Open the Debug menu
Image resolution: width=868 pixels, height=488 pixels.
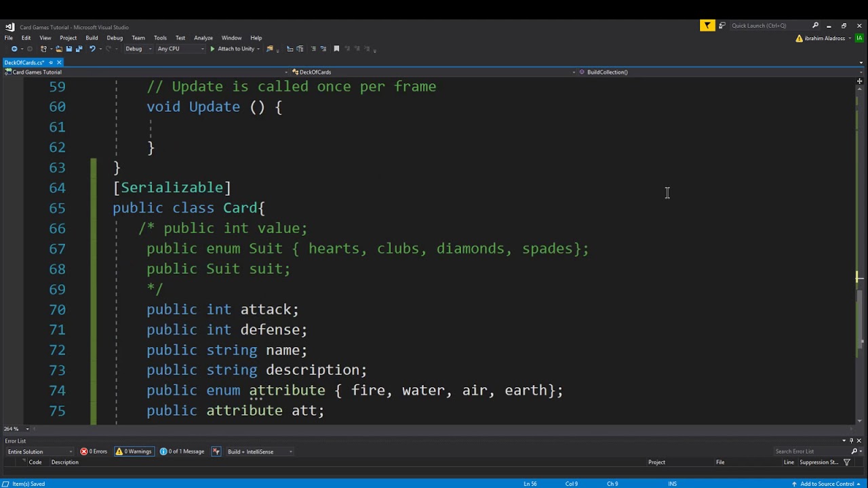115,38
